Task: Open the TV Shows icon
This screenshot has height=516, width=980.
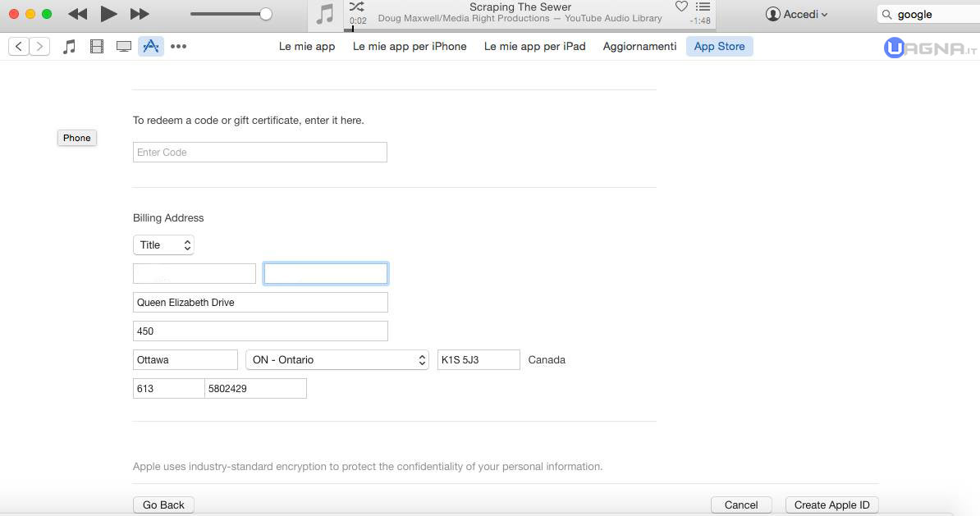Action: (123, 46)
